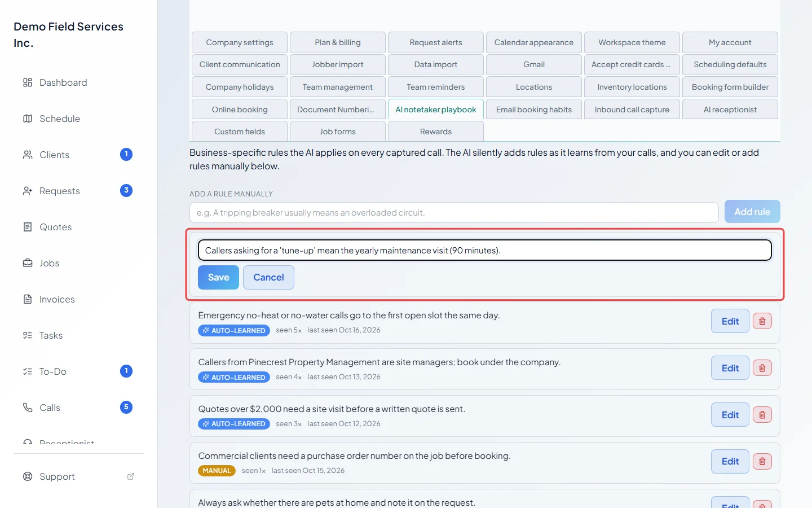Edit the emergency no-heat rule

click(x=730, y=321)
